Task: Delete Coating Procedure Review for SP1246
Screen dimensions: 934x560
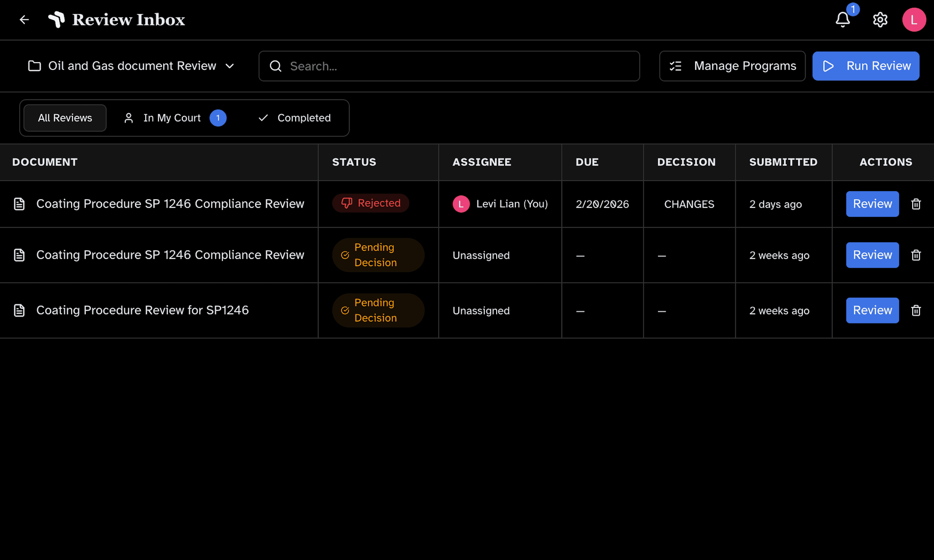Action: click(916, 310)
